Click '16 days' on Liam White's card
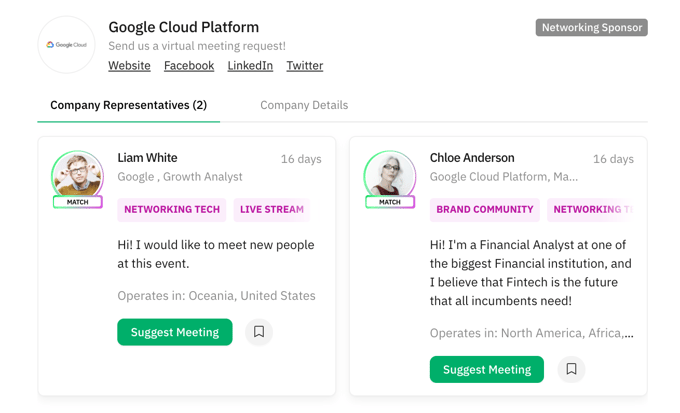The height and width of the screenshot is (413, 680). pos(301,159)
